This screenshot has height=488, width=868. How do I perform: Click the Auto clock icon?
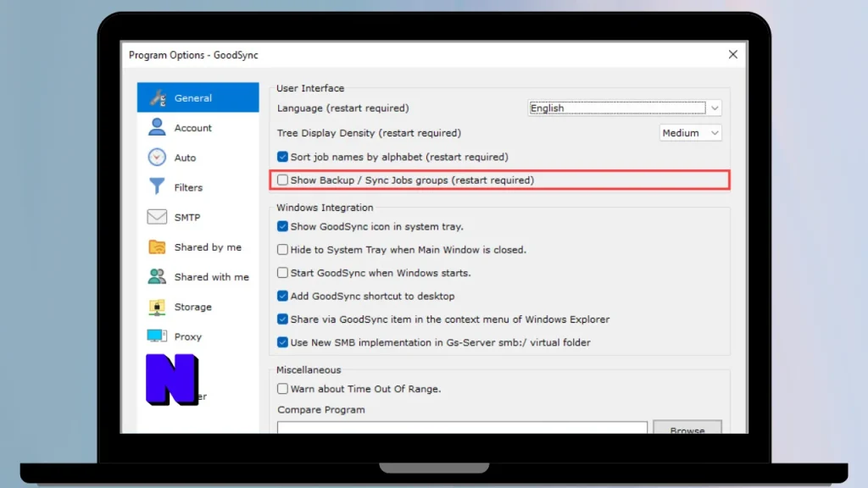(157, 157)
